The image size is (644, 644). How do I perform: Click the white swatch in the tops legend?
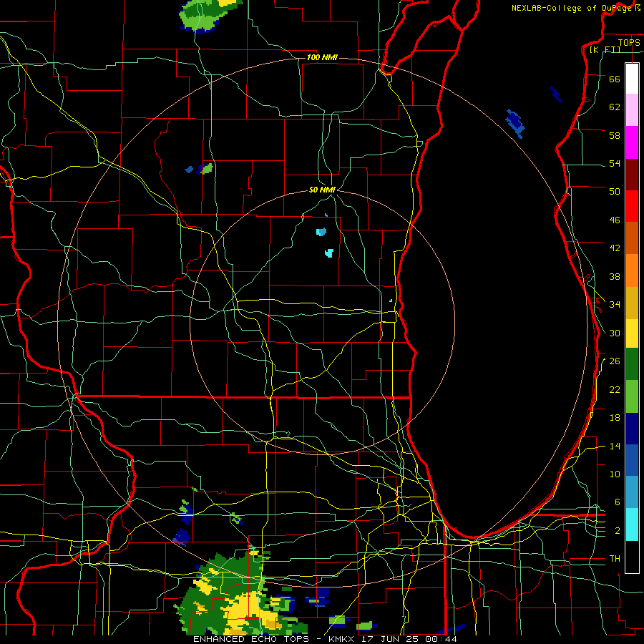[x=632, y=79]
